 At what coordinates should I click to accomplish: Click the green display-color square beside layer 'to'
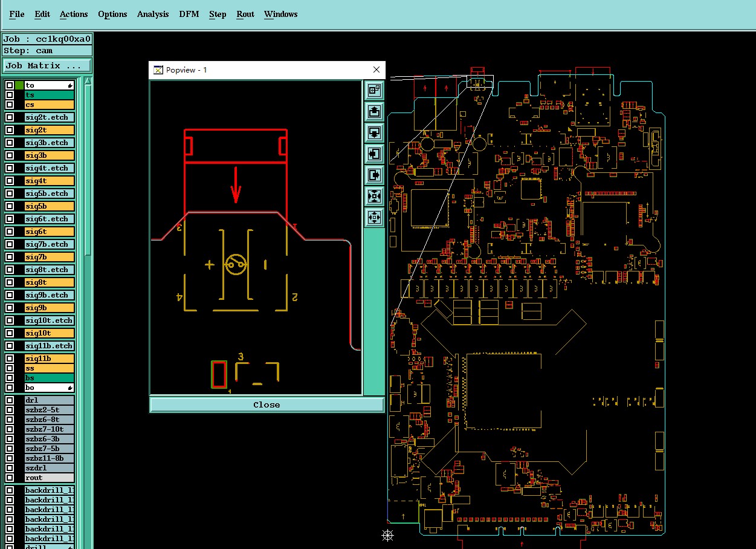[x=19, y=85]
